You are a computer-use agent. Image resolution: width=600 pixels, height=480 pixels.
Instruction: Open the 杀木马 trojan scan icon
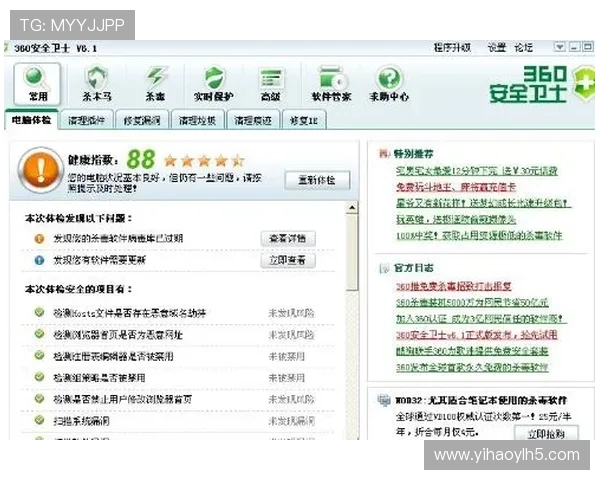(x=97, y=84)
